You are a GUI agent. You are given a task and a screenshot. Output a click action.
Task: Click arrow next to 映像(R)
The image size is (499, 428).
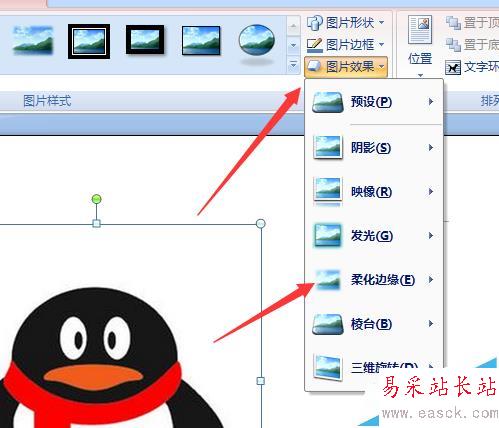[x=431, y=191]
